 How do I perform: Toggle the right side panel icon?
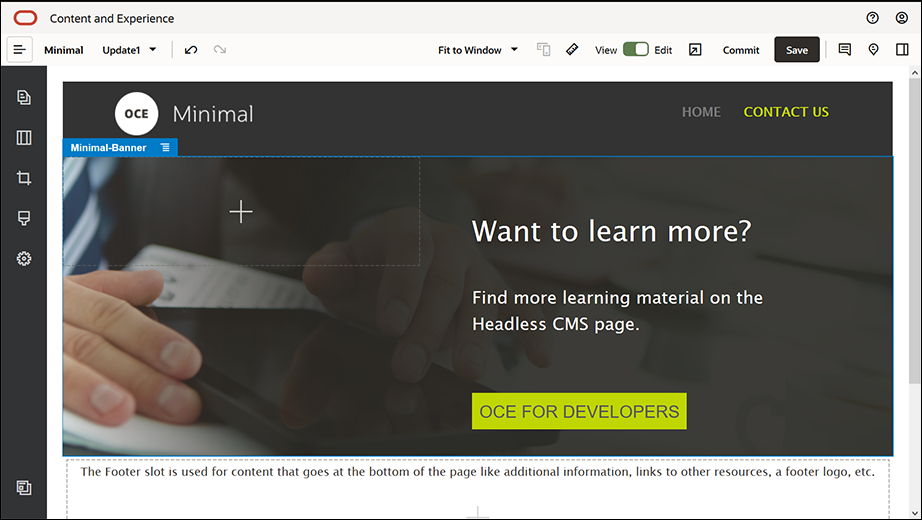tap(902, 50)
